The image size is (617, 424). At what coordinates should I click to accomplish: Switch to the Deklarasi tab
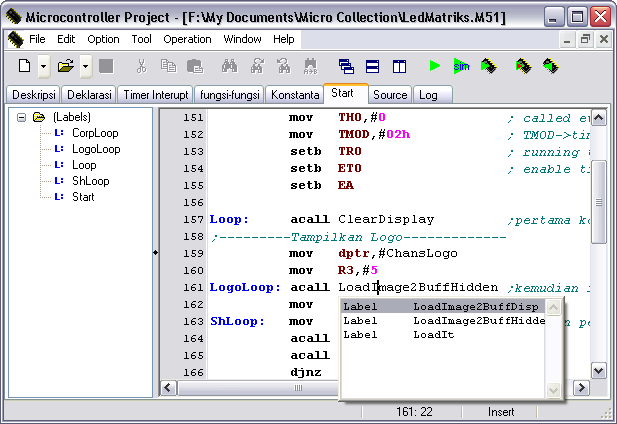pos(89,95)
